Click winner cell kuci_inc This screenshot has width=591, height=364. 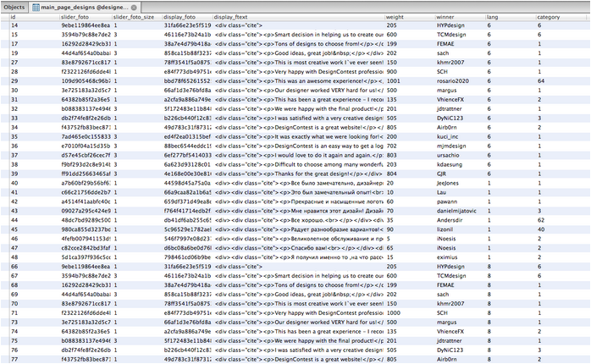[447, 136]
